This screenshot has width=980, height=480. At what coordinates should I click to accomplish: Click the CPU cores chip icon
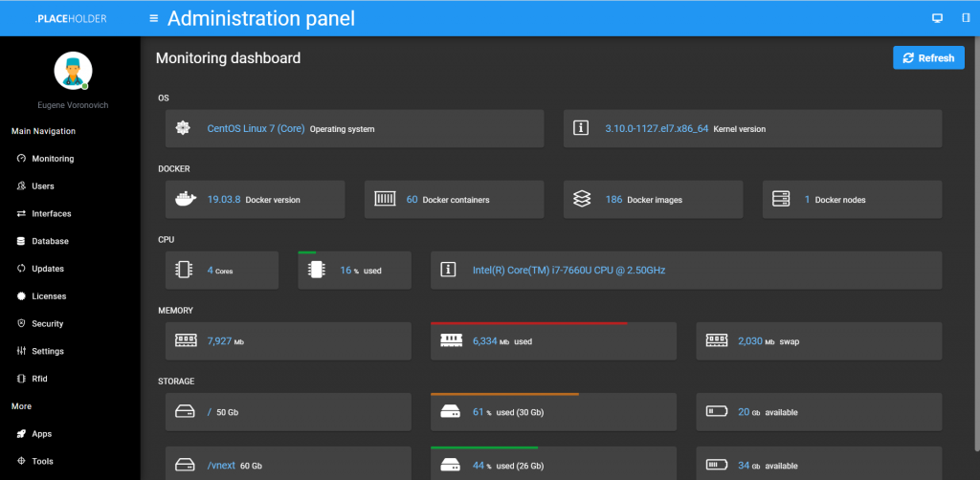coord(184,271)
